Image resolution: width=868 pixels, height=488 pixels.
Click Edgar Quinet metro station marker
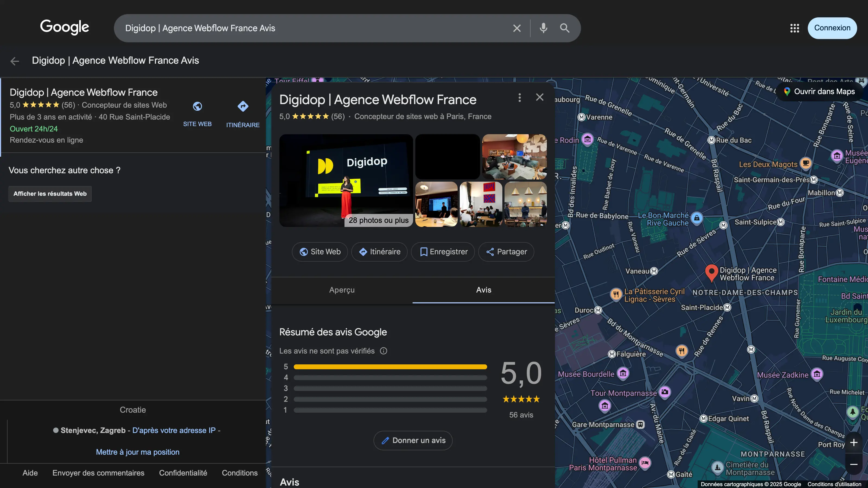click(x=703, y=419)
